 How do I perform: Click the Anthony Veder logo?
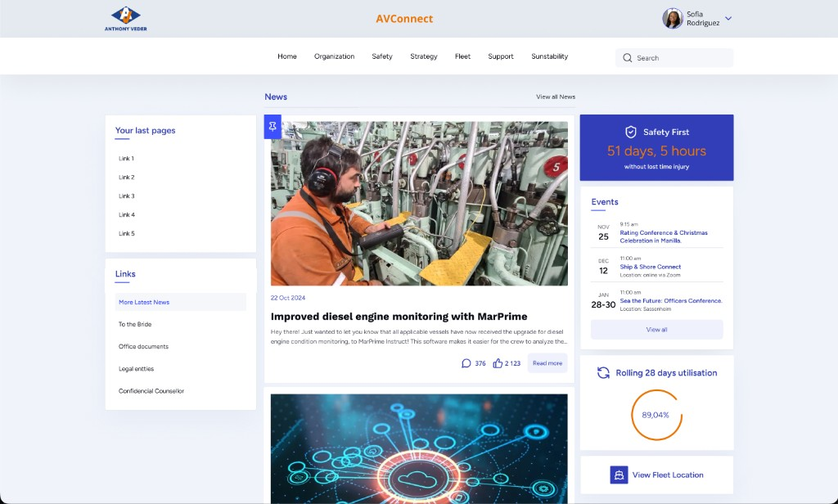coord(125,19)
